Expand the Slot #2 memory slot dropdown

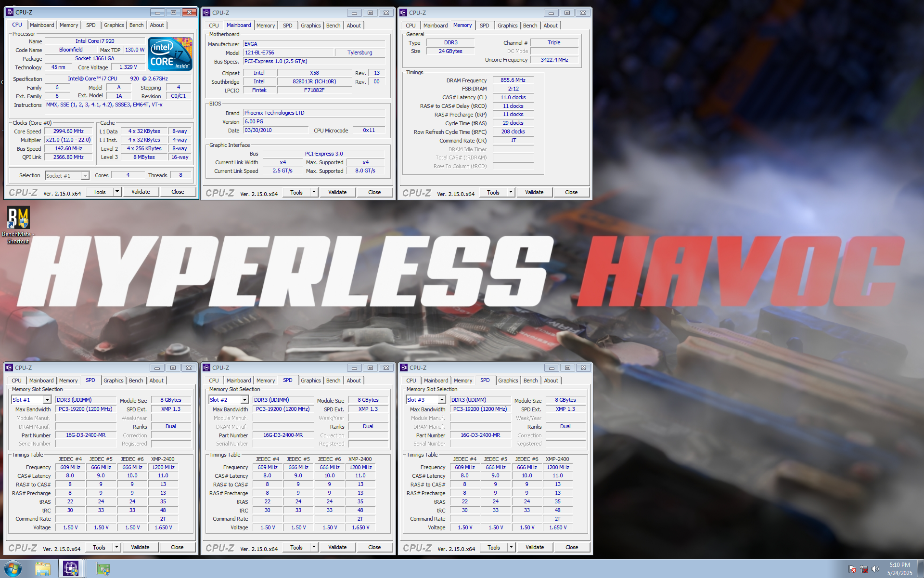[244, 400]
